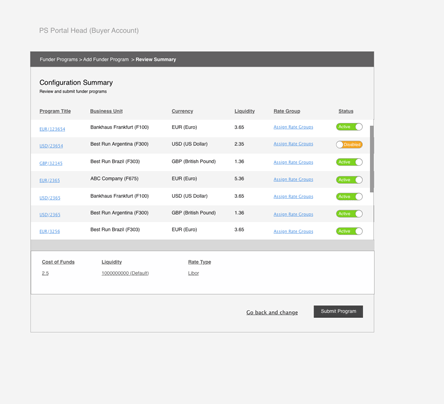Open program title link USD/23654
Viewport: 444px width, 404px height.
51,146
